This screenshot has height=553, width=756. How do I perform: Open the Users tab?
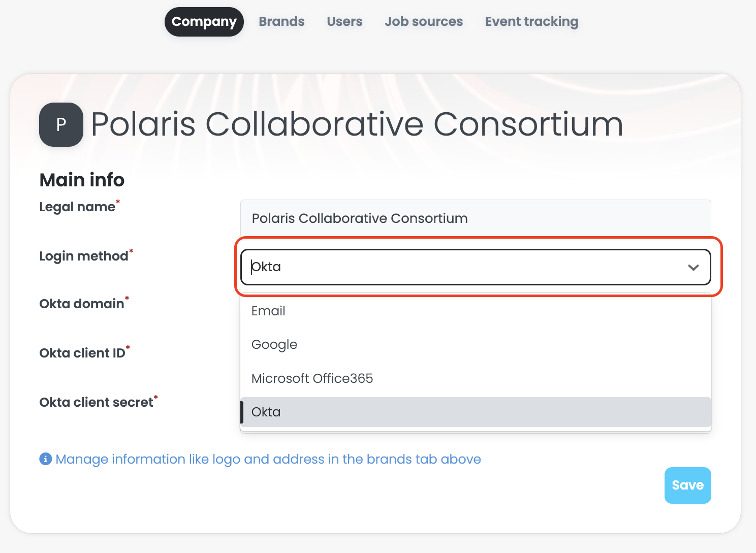pos(344,21)
